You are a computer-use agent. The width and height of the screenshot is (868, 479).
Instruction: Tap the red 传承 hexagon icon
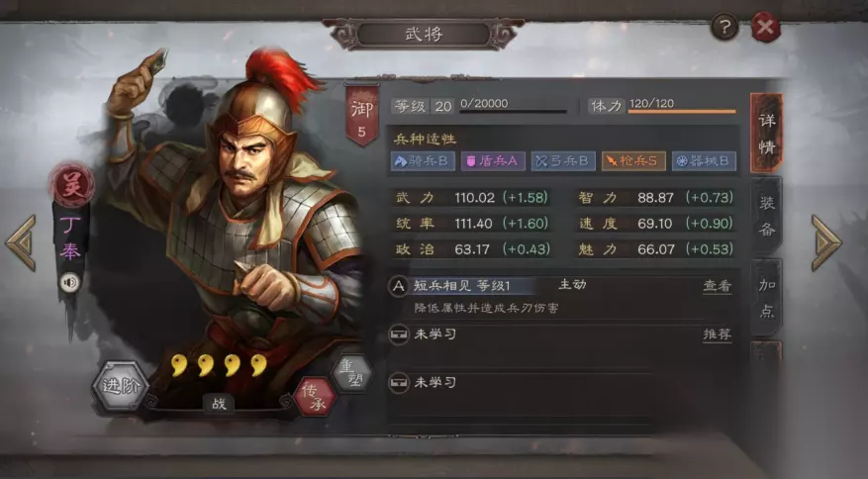click(316, 397)
